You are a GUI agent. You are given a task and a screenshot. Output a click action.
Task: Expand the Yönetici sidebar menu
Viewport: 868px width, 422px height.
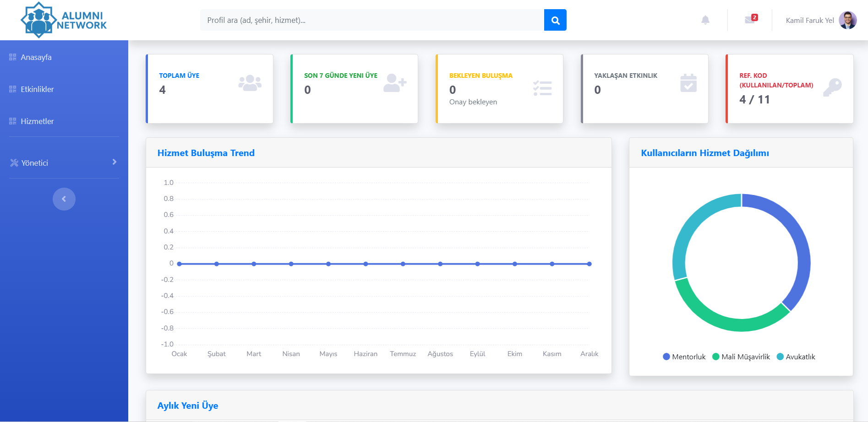(x=63, y=162)
